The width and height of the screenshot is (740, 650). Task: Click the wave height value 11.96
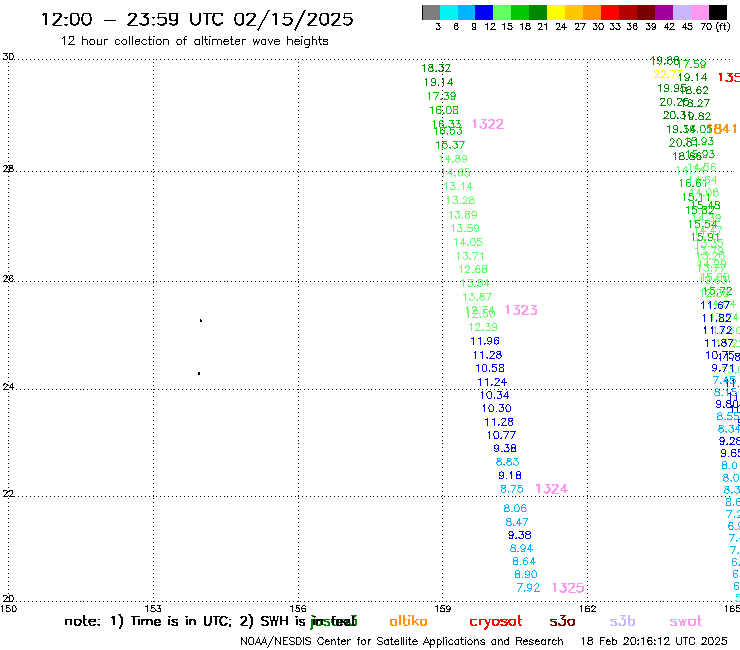click(x=485, y=341)
